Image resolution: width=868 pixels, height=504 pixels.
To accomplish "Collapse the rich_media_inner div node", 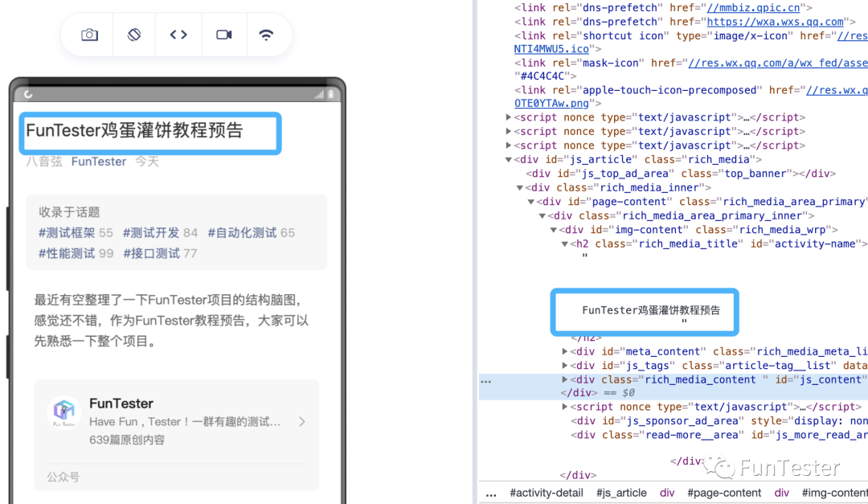I will [520, 188].
